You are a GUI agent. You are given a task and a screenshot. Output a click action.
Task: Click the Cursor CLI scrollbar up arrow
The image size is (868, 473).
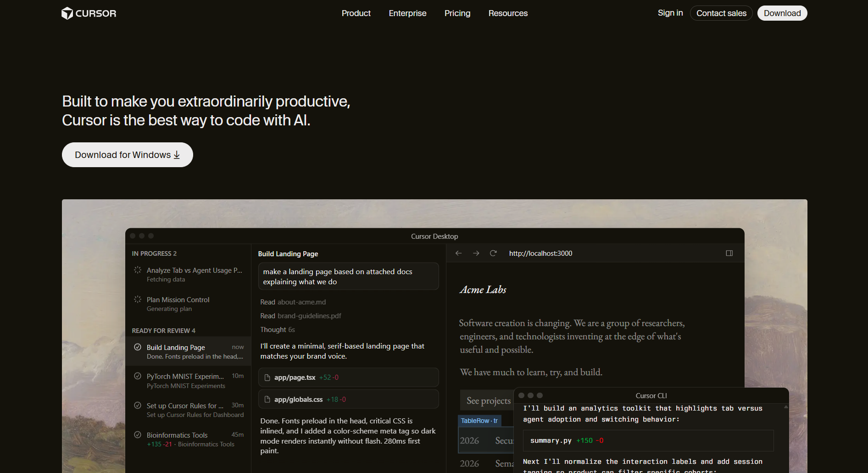tap(786, 407)
